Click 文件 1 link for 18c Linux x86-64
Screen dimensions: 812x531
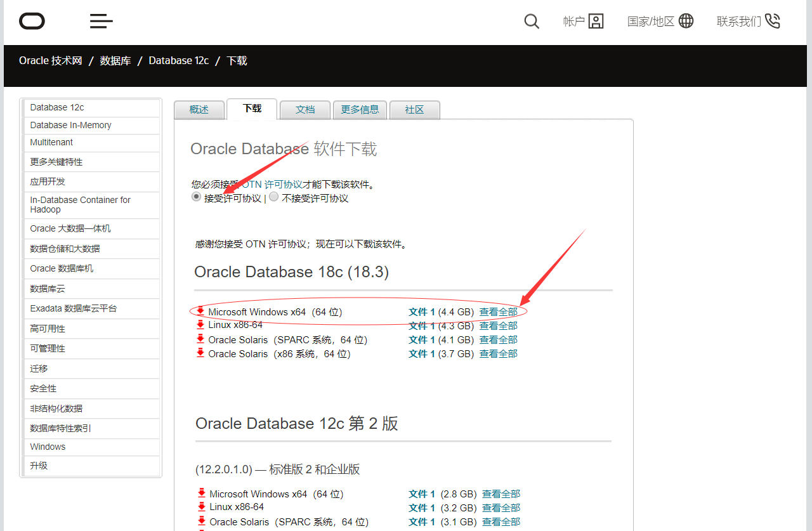[x=422, y=326]
